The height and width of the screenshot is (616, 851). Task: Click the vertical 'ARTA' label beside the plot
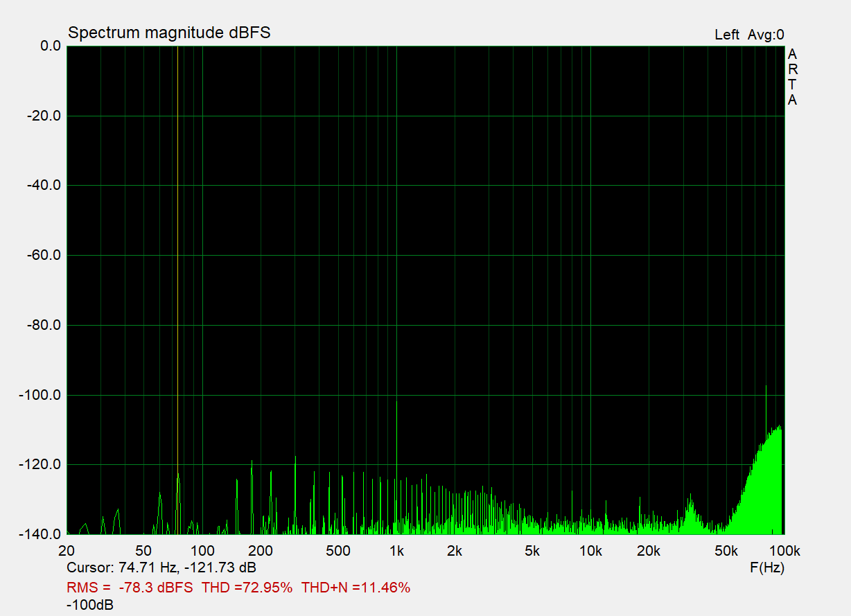(792, 77)
